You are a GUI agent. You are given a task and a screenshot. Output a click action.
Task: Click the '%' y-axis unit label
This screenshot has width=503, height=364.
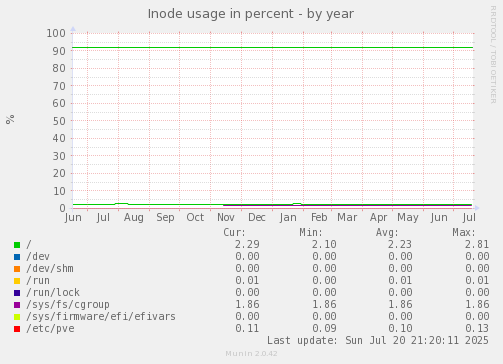(10, 119)
